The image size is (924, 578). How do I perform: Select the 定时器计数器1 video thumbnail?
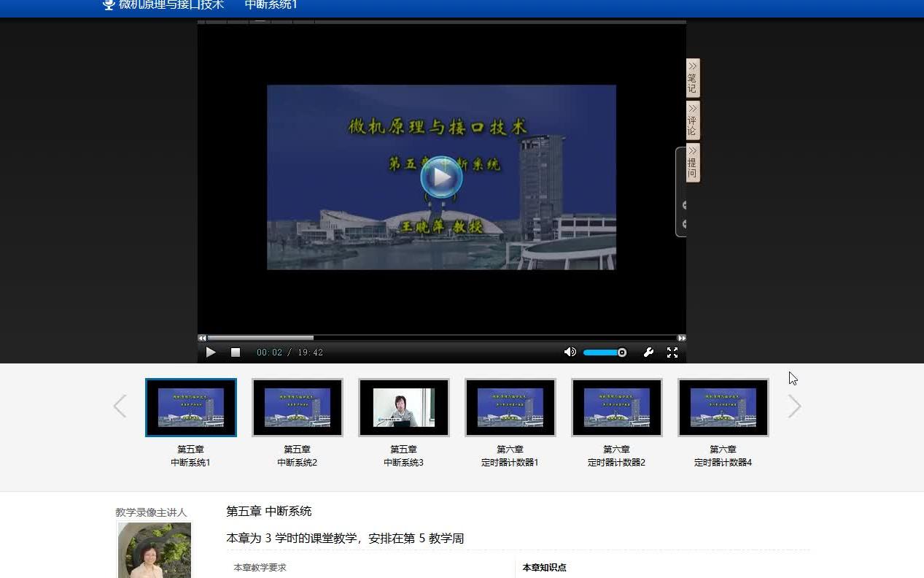[510, 406]
